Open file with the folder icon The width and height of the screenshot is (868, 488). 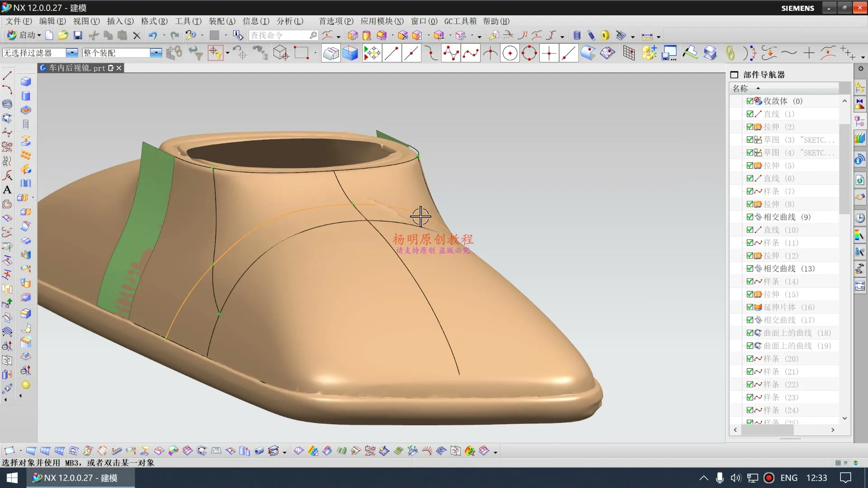[63, 36]
